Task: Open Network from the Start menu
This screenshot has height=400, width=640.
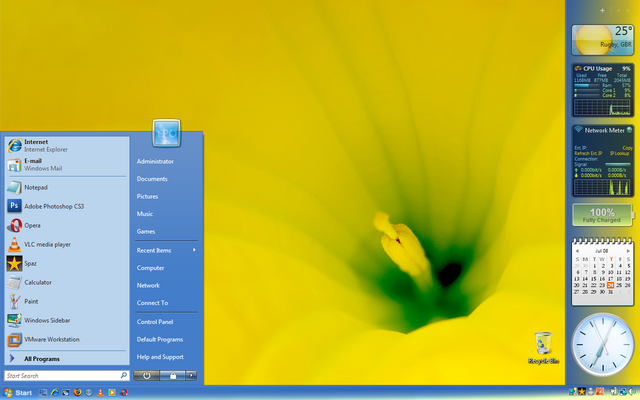Action: tap(148, 285)
